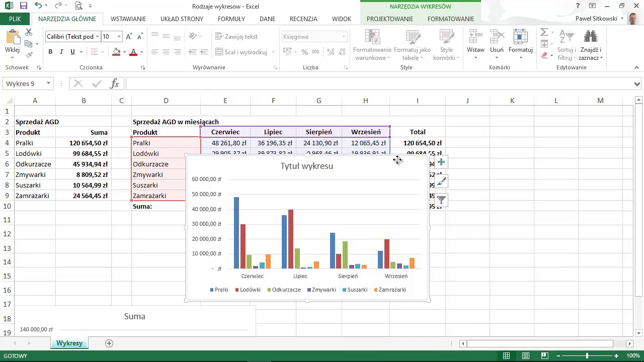The image size is (644, 362).
Task: Click the AutoSum sigma icon
Action: click(x=544, y=32)
